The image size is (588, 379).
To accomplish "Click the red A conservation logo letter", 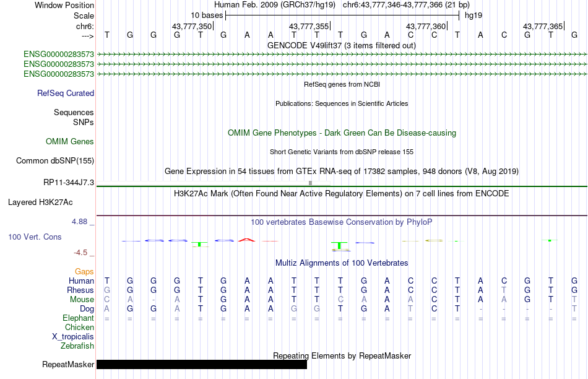I will click(247, 240).
